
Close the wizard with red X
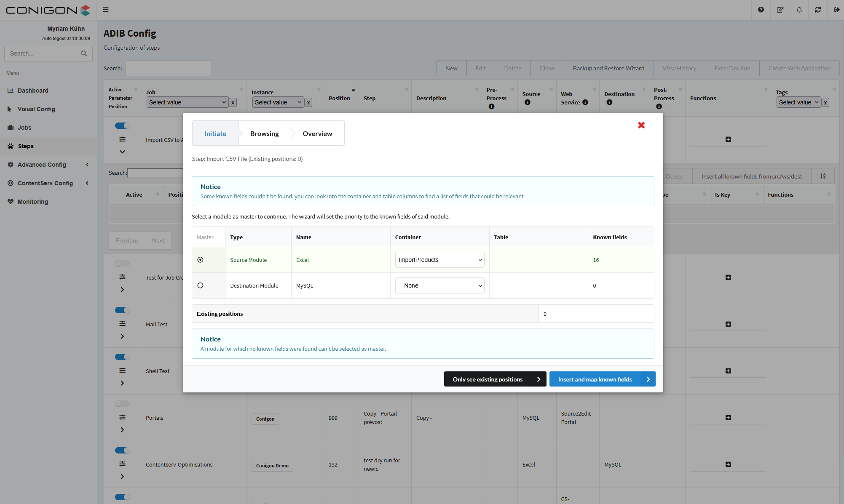[x=641, y=125]
